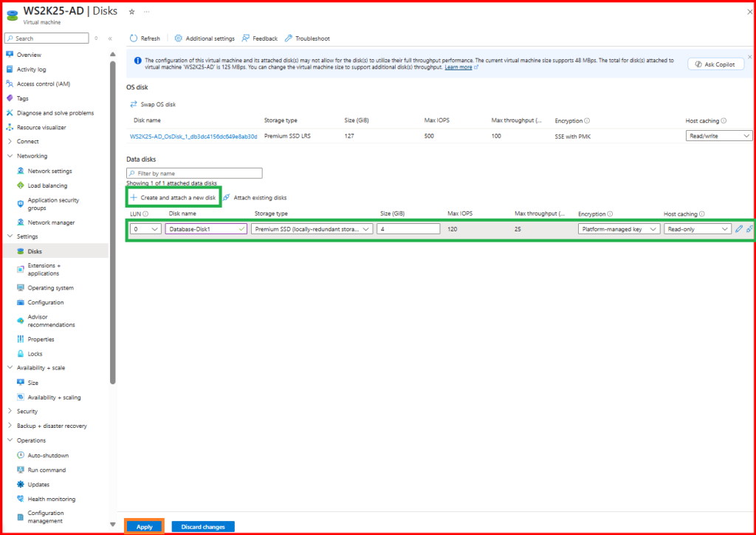Expand the Security section in sidebar
756x535 pixels.
[9, 411]
